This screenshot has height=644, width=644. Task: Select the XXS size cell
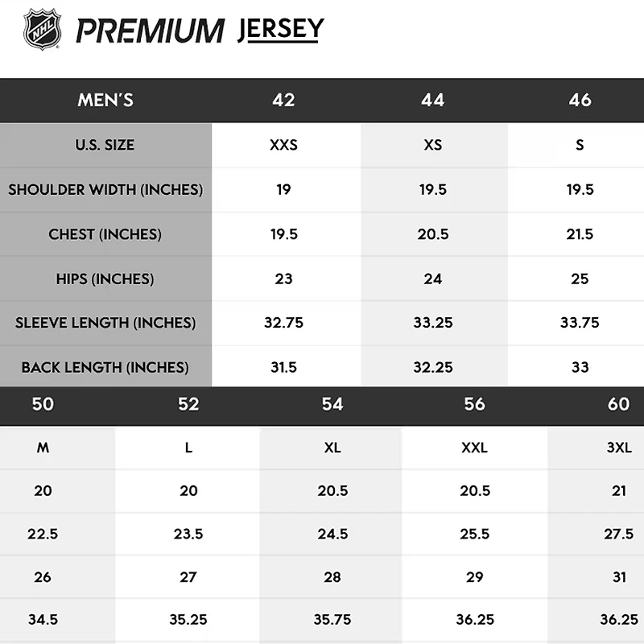[283, 146]
